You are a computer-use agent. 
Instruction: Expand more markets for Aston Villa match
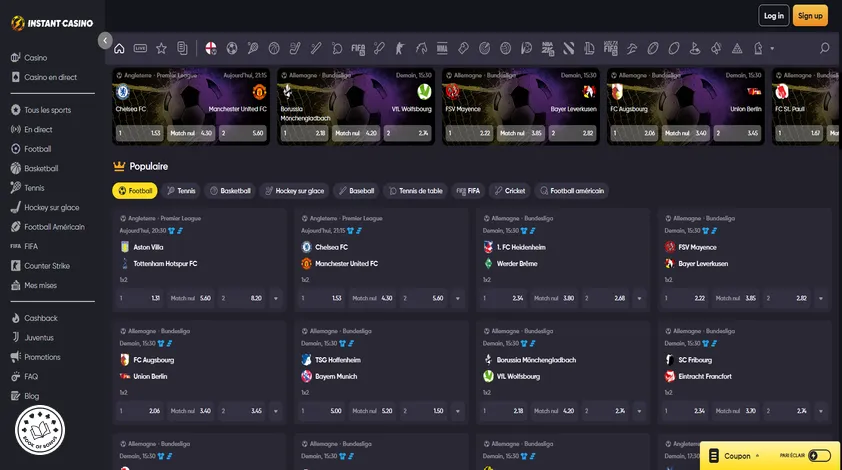pyautogui.click(x=276, y=298)
